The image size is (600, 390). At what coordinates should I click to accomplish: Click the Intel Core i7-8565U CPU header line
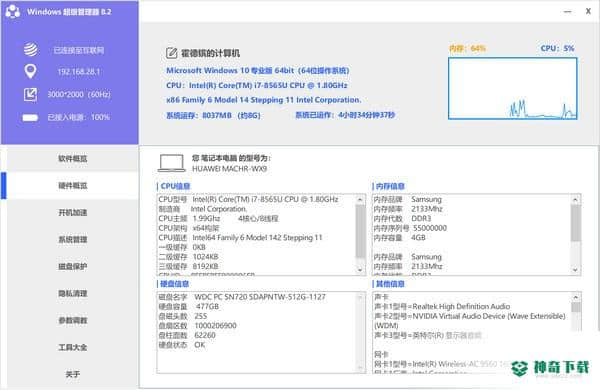[257, 85]
